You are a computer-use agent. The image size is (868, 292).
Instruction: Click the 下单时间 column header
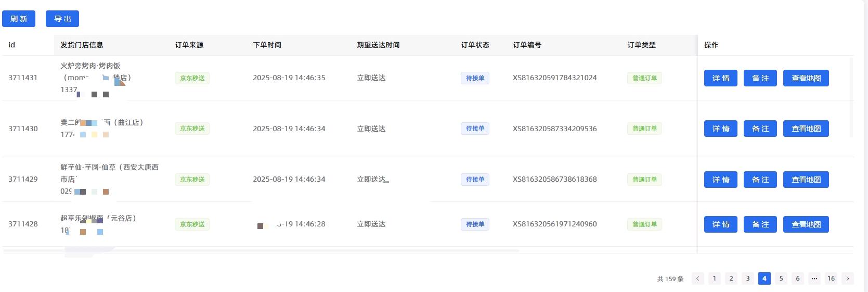tap(267, 45)
